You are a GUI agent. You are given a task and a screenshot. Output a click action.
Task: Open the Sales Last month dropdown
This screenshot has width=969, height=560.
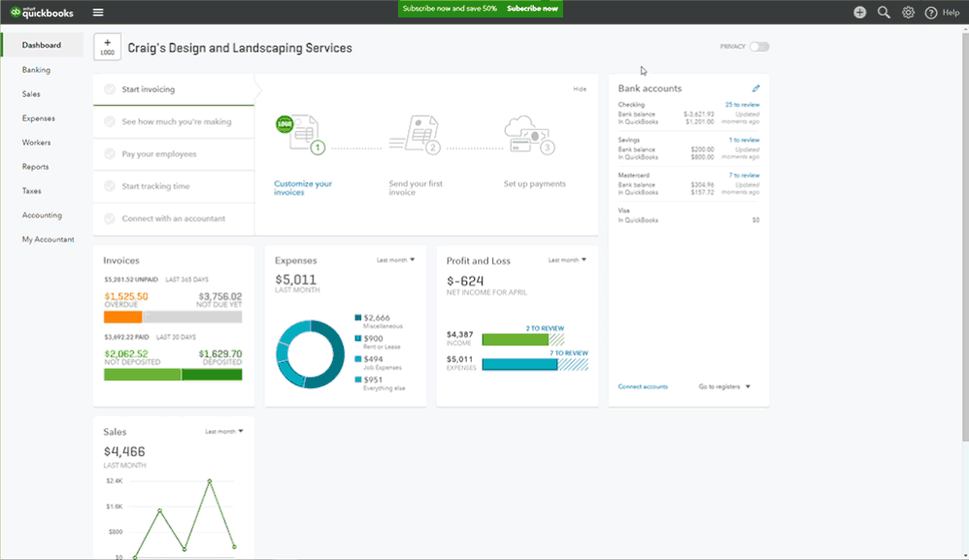223,432
